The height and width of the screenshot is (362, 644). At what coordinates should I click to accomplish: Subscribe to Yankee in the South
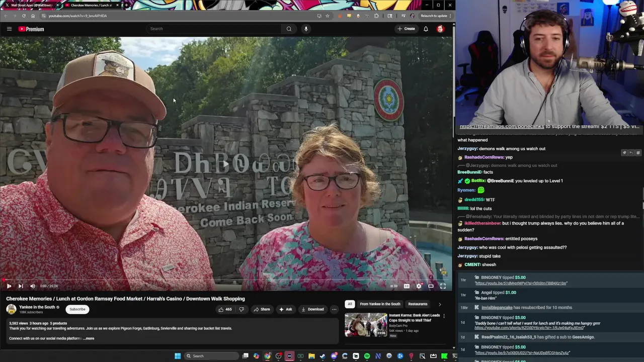click(x=77, y=309)
